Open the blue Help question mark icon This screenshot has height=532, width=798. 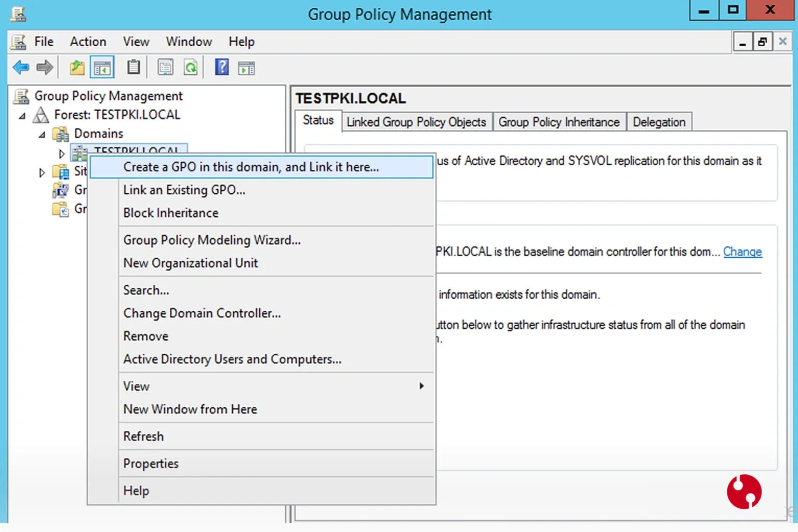(x=222, y=67)
